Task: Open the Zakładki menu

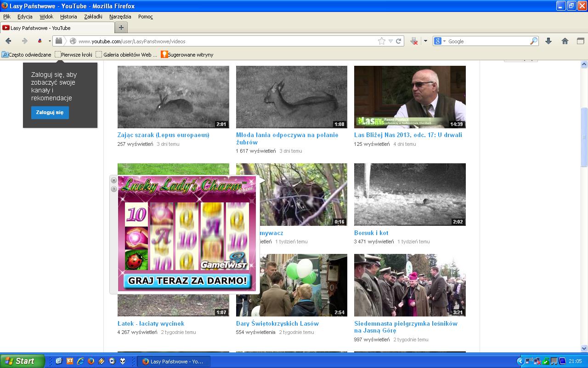Action: [93, 17]
